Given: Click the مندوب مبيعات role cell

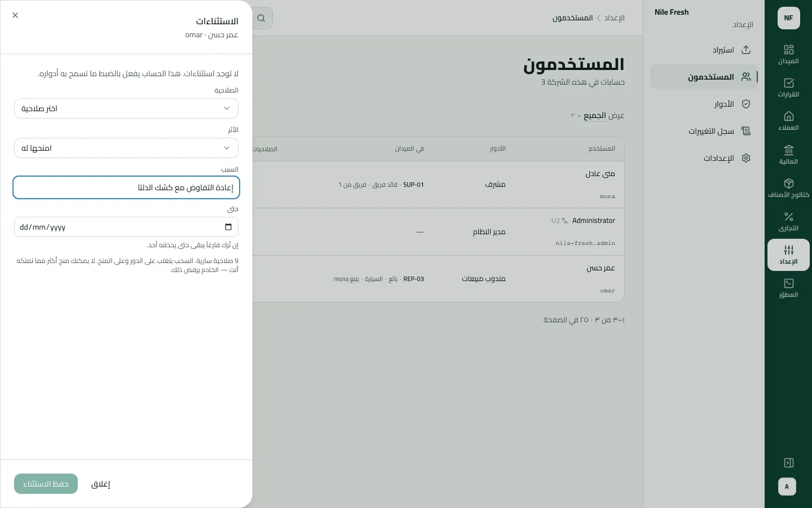Looking at the screenshot, I should click(x=483, y=279).
